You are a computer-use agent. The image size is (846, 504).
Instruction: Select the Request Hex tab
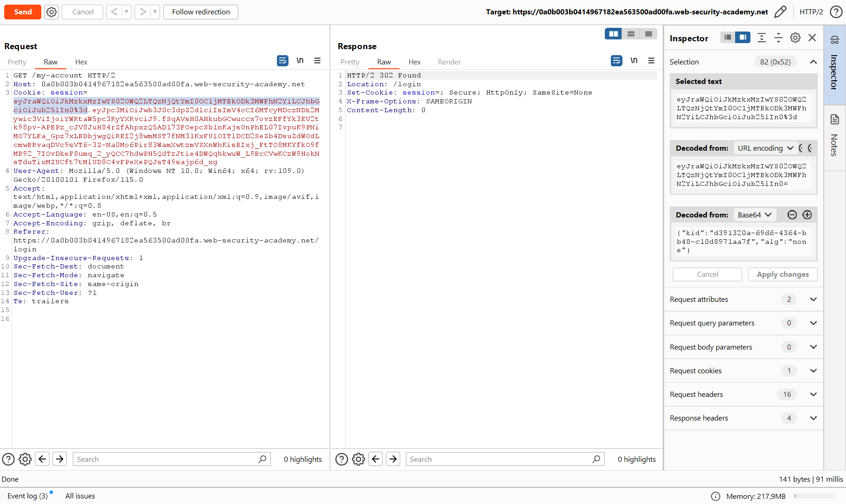[x=81, y=62]
